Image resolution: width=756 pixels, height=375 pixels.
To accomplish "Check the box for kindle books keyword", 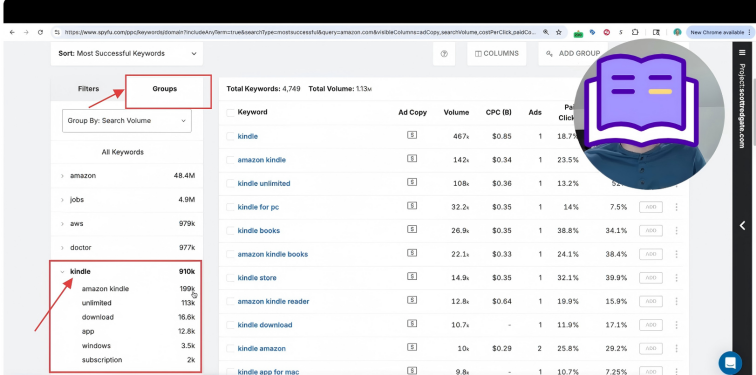I will click(x=230, y=230).
